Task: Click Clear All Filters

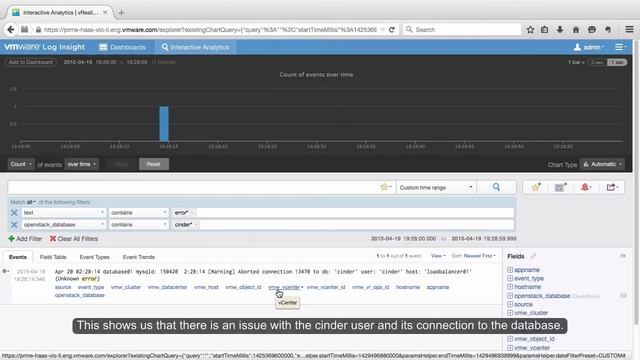Action: tap(74, 239)
